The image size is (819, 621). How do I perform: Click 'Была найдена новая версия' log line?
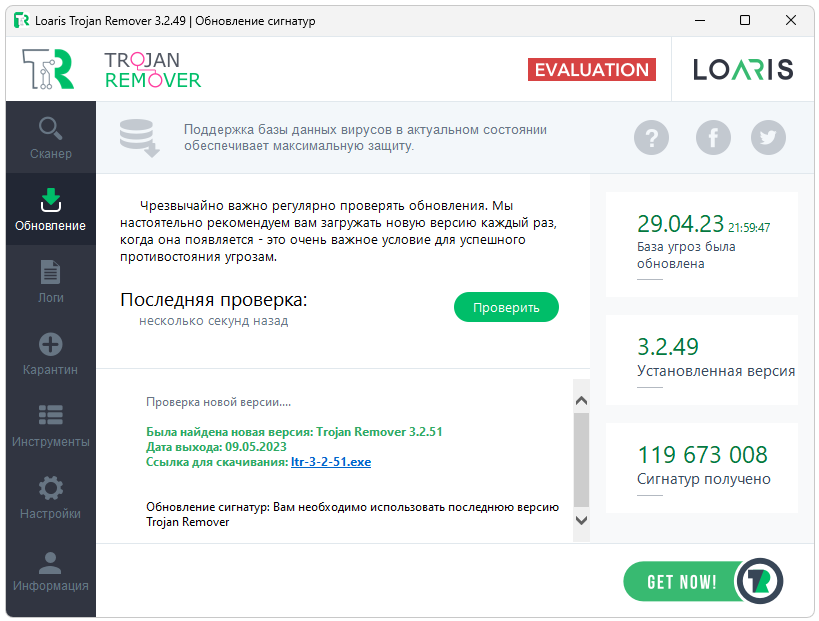tap(294, 432)
